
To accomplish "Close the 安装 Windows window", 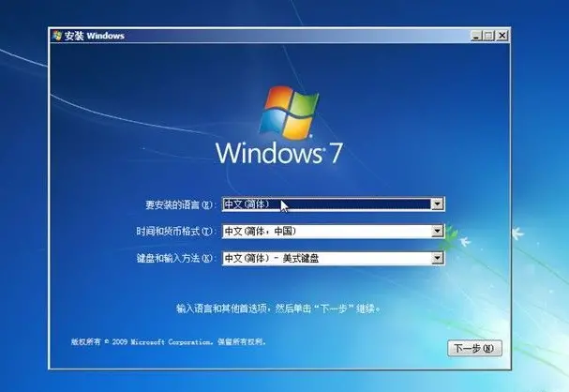I will tap(502, 36).
